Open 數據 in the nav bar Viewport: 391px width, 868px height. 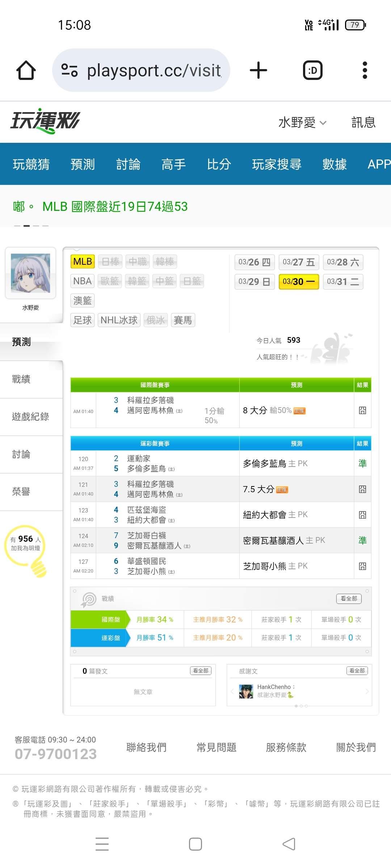(335, 164)
